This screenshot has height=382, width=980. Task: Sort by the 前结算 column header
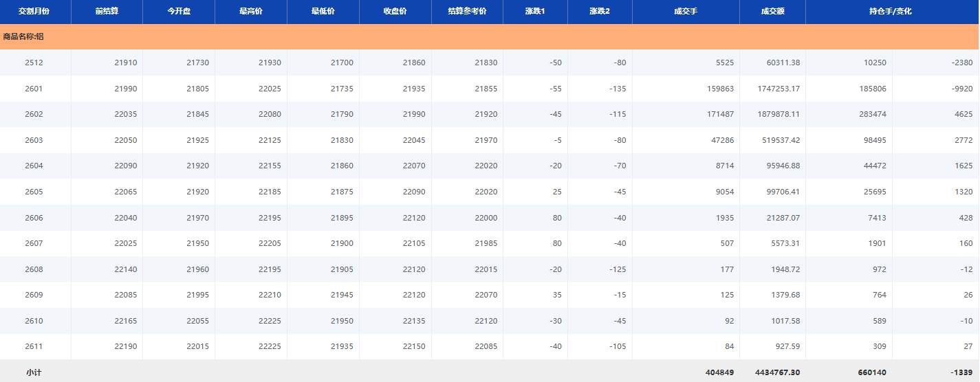[x=107, y=12]
